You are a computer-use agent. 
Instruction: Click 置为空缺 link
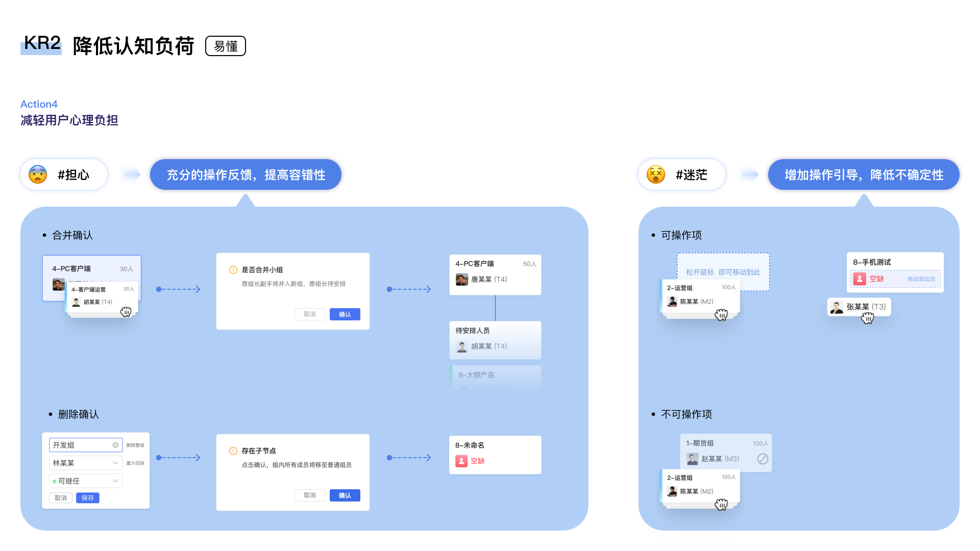click(135, 463)
